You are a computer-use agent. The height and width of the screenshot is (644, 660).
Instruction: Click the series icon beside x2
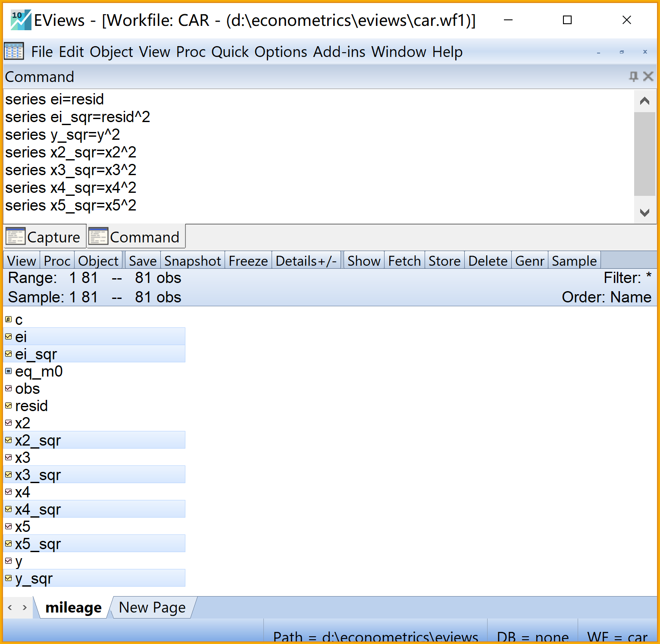tap(9, 423)
